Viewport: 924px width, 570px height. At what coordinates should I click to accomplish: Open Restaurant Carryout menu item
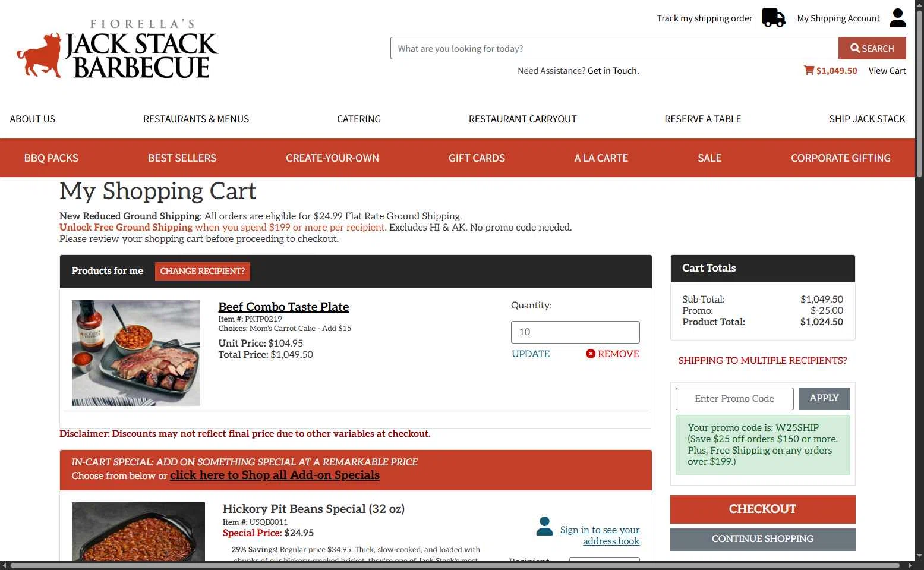522,119
